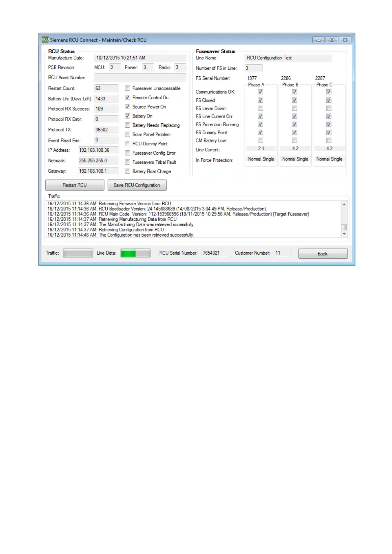Toggle Fusesavers Tribal Fault checkbox
The width and height of the screenshot is (392, 554).
click(127, 162)
